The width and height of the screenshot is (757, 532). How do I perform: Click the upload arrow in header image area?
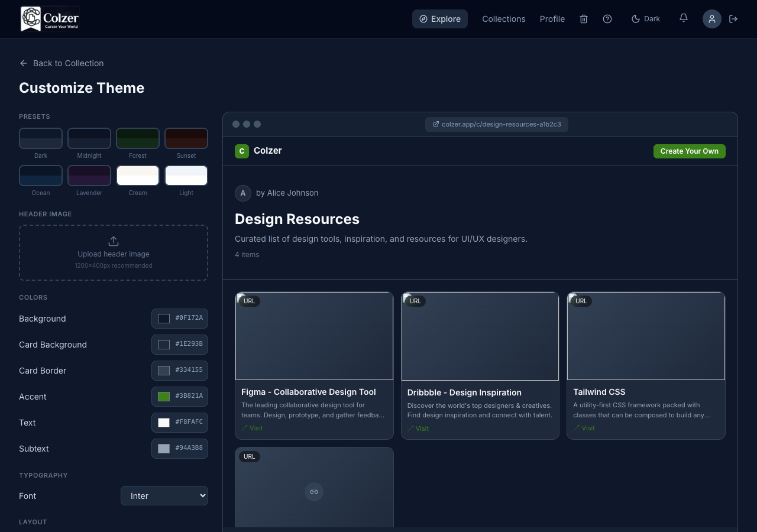pos(114,241)
